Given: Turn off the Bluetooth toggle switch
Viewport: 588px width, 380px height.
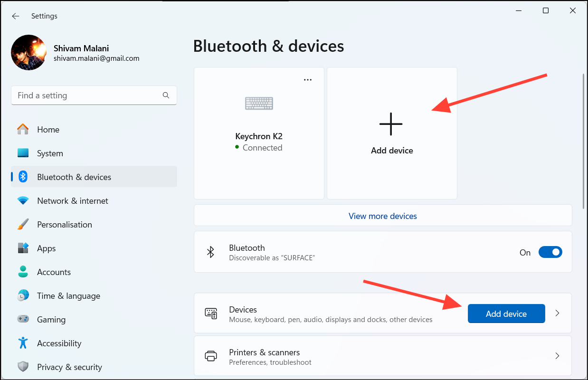Looking at the screenshot, I should 550,252.
